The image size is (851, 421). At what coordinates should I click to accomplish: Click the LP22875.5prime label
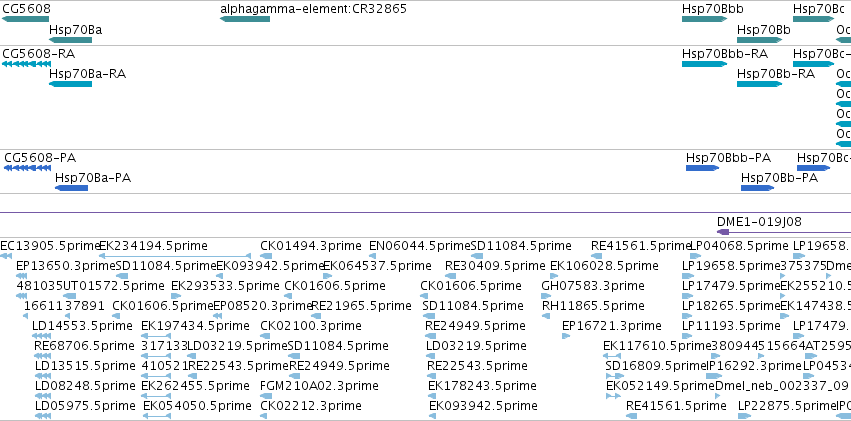tap(788, 405)
